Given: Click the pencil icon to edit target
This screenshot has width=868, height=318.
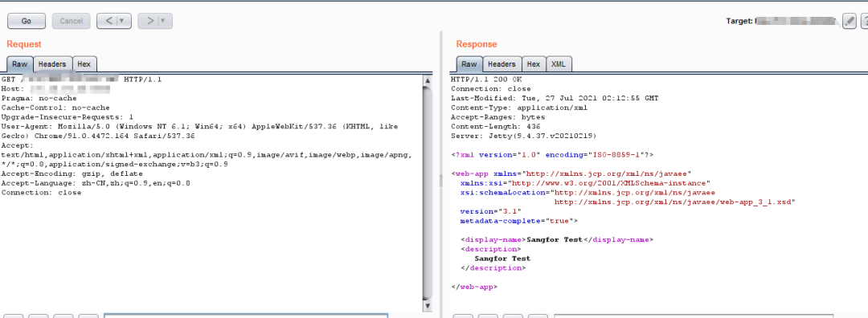Looking at the screenshot, I should coord(850,21).
